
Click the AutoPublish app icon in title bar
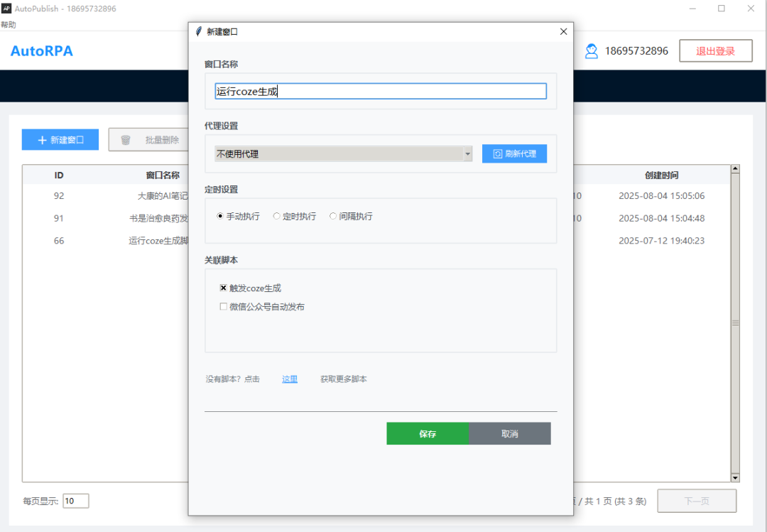[x=6, y=9]
